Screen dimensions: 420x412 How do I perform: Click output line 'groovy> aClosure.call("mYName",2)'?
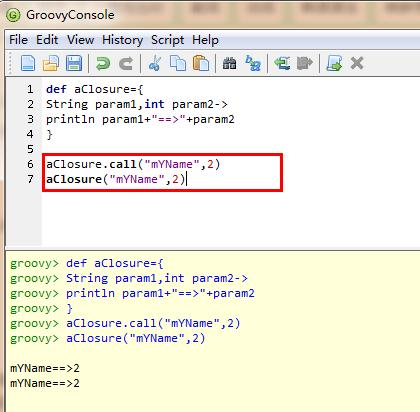125,323
